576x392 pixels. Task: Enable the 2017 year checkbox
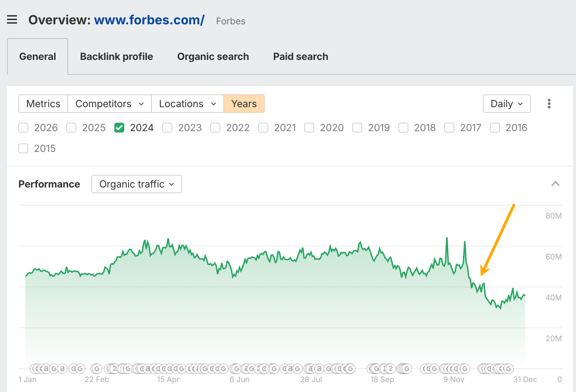point(449,128)
